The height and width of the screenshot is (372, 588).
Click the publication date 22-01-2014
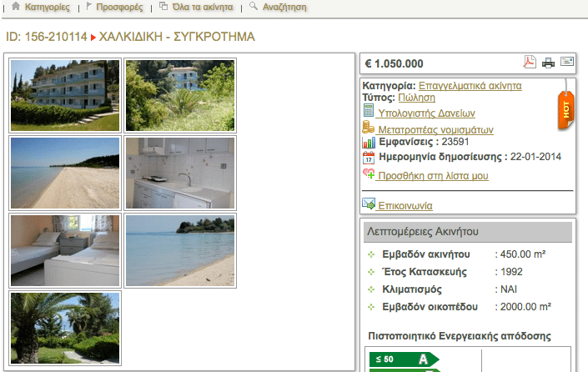tap(535, 157)
